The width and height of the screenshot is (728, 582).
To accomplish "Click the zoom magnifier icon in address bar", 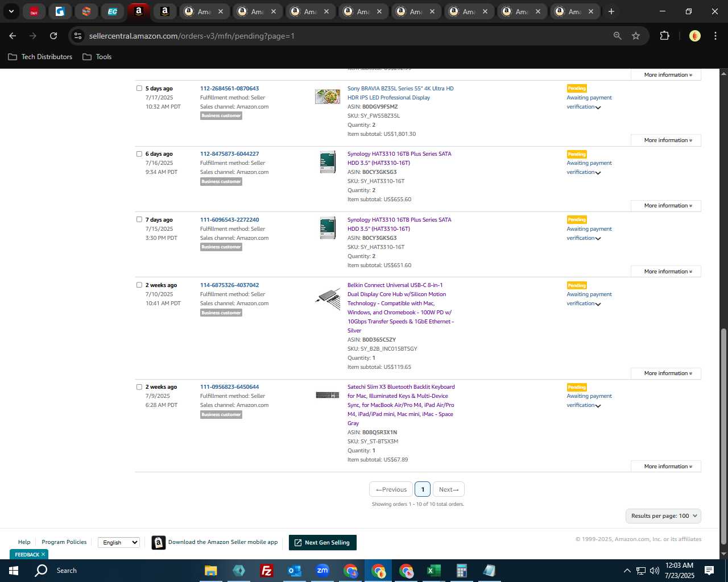I will click(x=618, y=36).
